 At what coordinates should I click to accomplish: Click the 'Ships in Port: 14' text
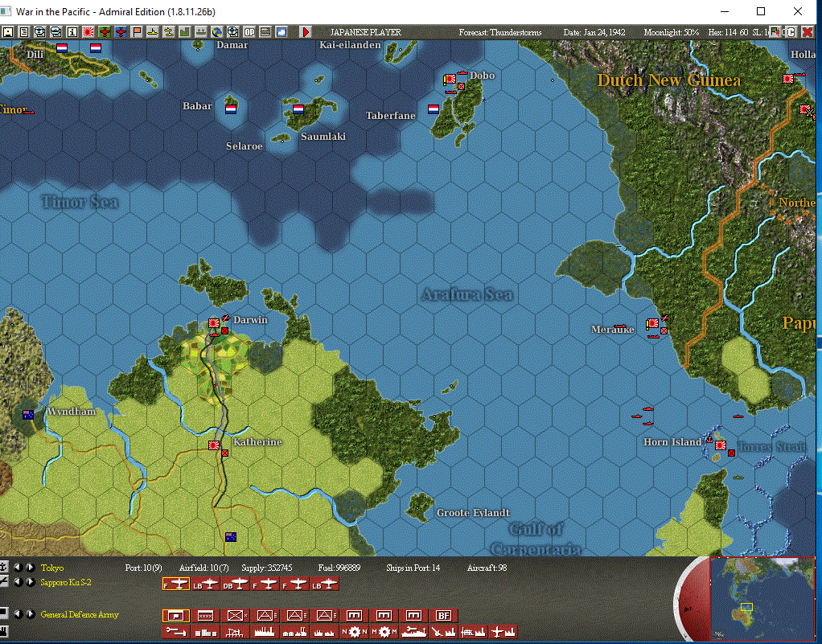pos(413,568)
